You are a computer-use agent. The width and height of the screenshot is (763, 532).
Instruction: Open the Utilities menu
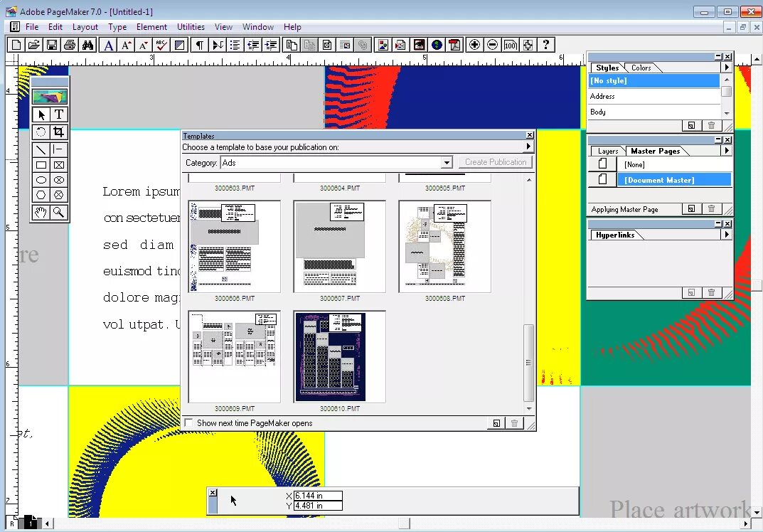pos(190,26)
